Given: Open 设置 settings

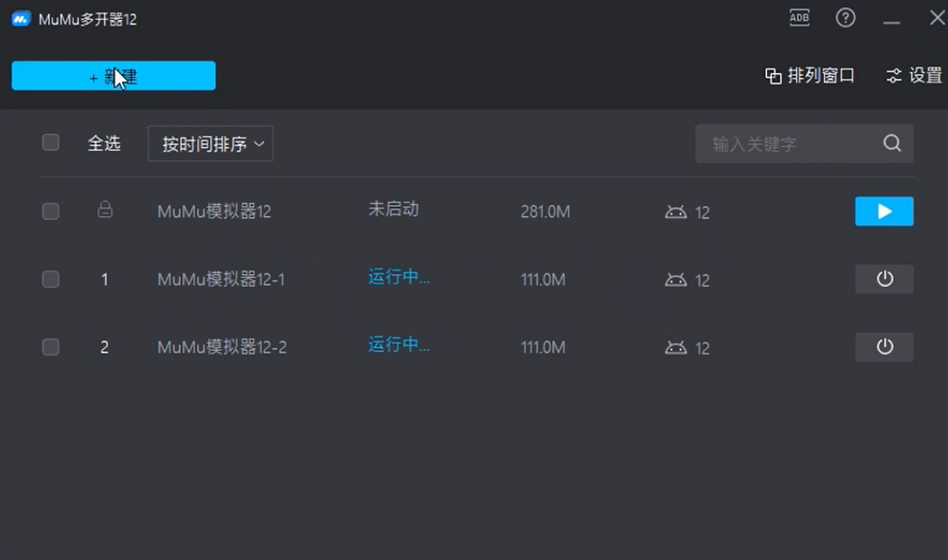Looking at the screenshot, I should [x=914, y=76].
